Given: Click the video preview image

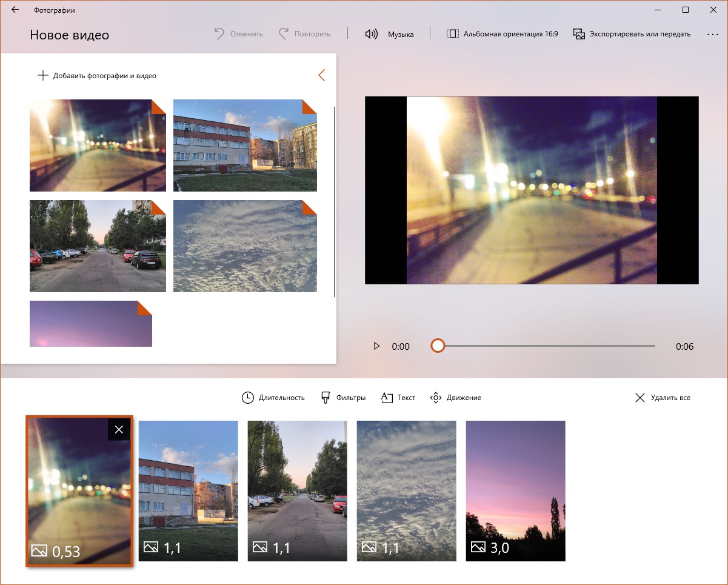Looking at the screenshot, I should pos(532,190).
